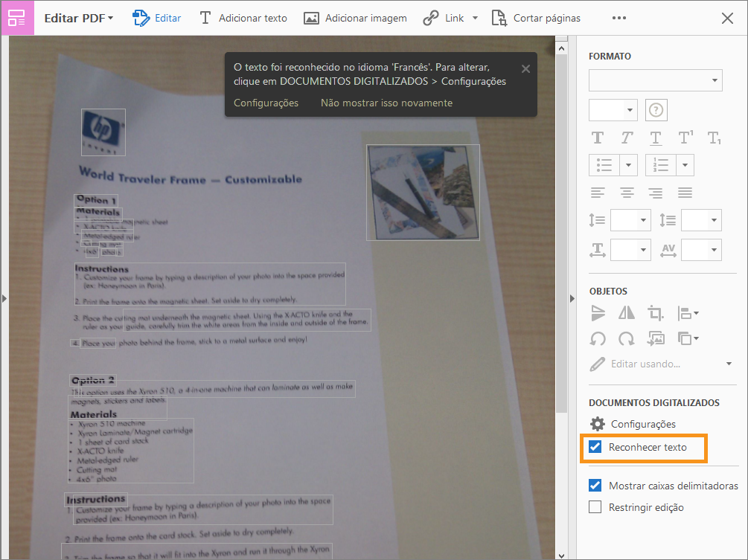
Task: Dismiss the language notification popup
Action: tap(525, 68)
